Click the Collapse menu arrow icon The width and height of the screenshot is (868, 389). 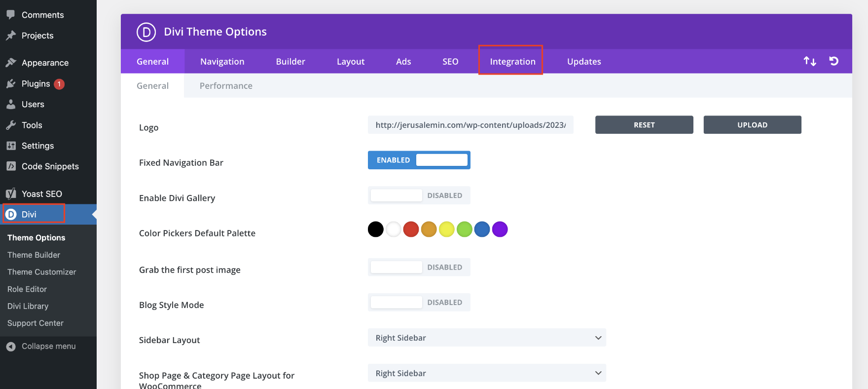11,347
